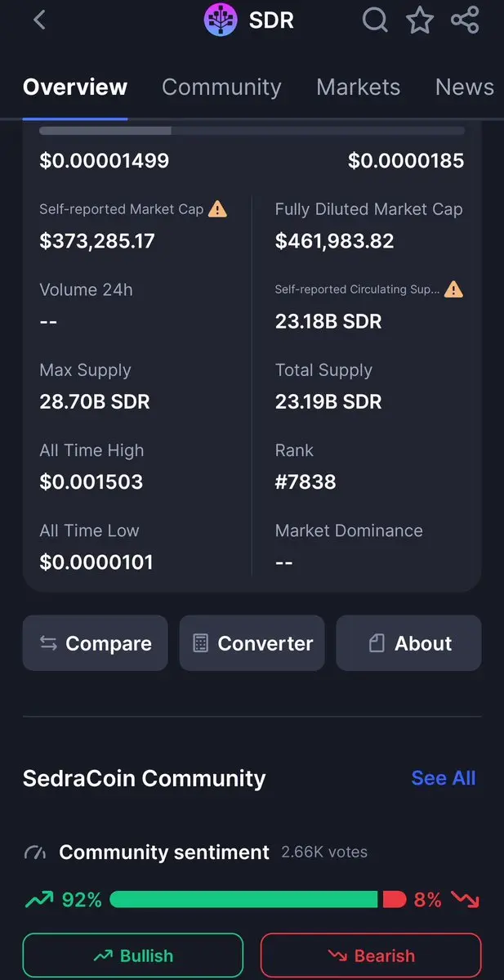Screen dimensions: 504x980
Task: Tap the red bearish trend arrow icon
Action: (465, 899)
